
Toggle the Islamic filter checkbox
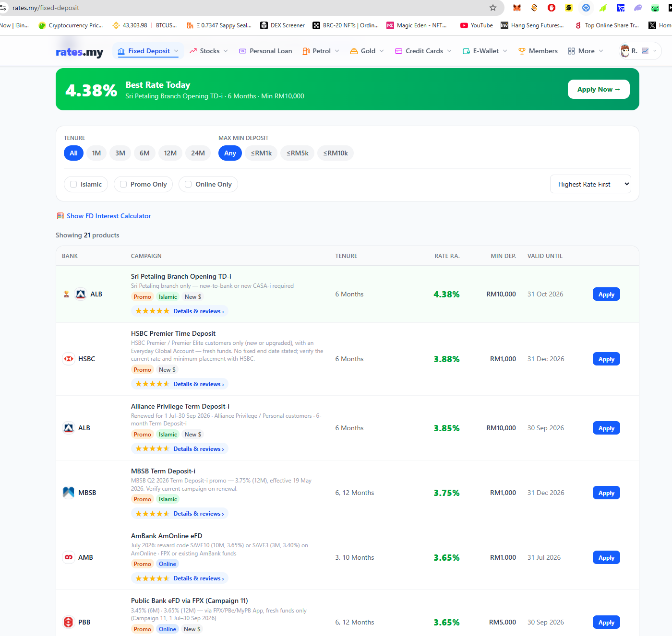[73, 184]
